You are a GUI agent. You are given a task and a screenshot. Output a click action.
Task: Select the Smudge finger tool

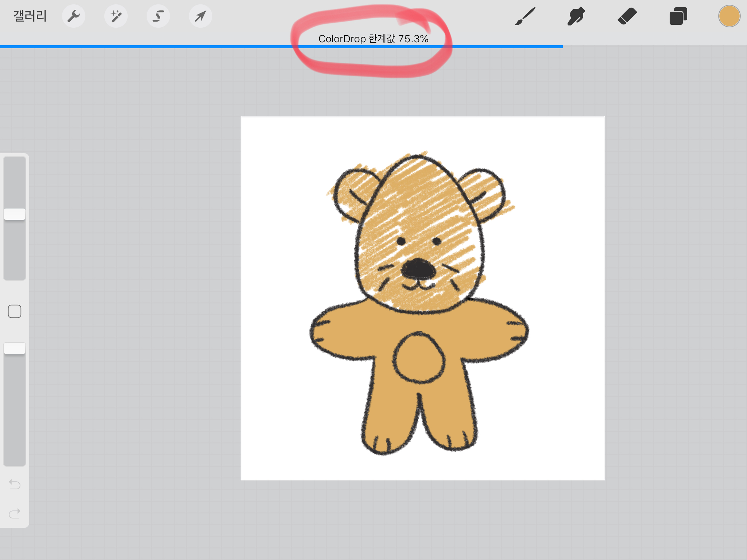point(576,16)
